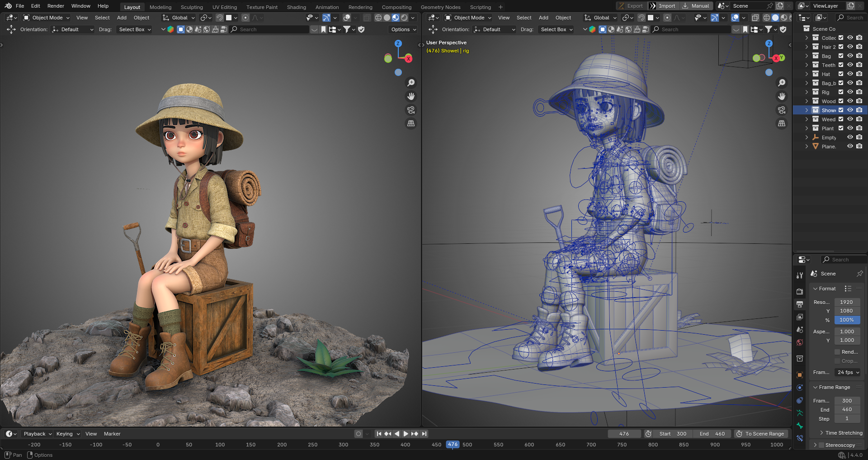
Task: Open the Tool properties tab (wrench icon)
Action: click(x=800, y=276)
